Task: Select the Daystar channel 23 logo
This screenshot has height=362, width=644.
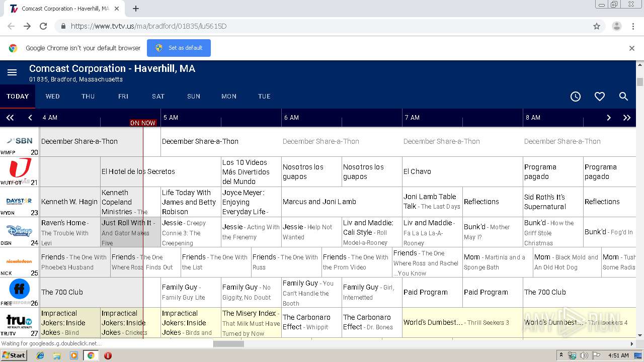Action: pos(20,202)
